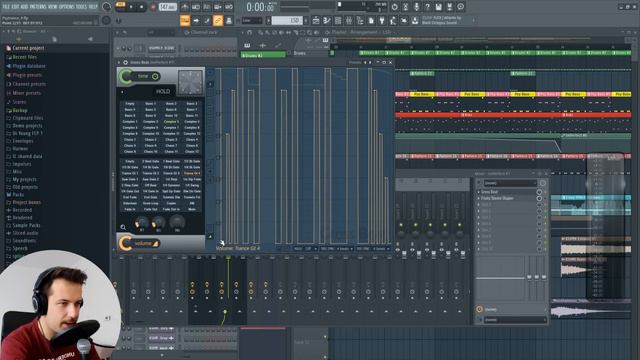Click Gross Beat magnifier icon

[x=123, y=227]
